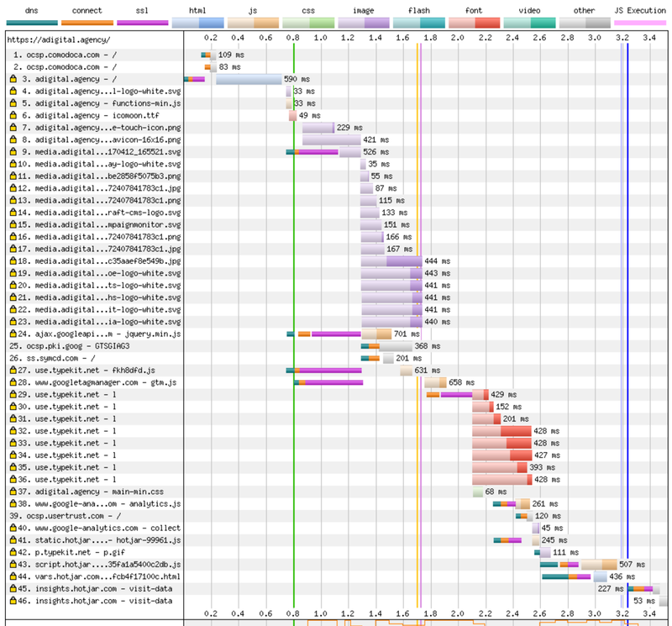This screenshot has height=626, width=672.
Task: Click the JS Execution legend pink bar
Action: 640,23
